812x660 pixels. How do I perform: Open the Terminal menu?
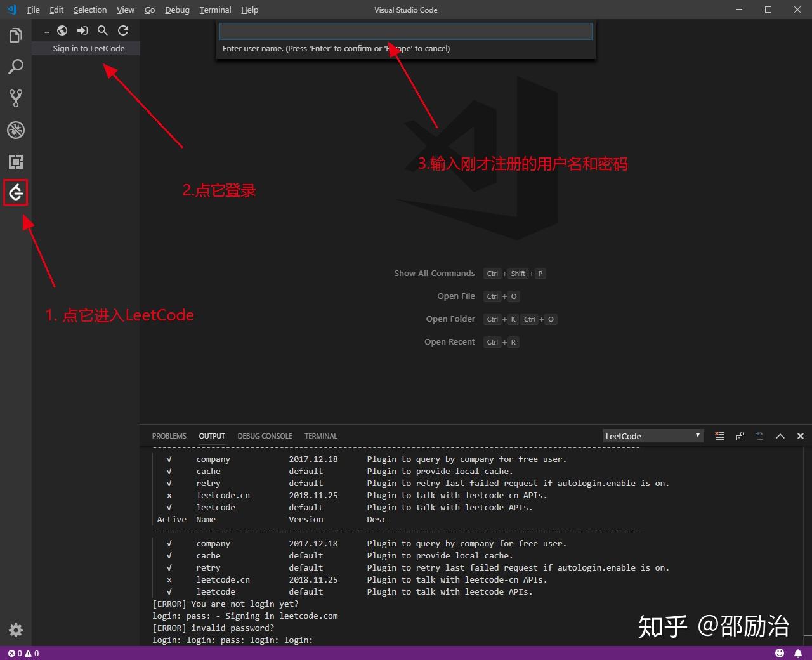click(215, 10)
